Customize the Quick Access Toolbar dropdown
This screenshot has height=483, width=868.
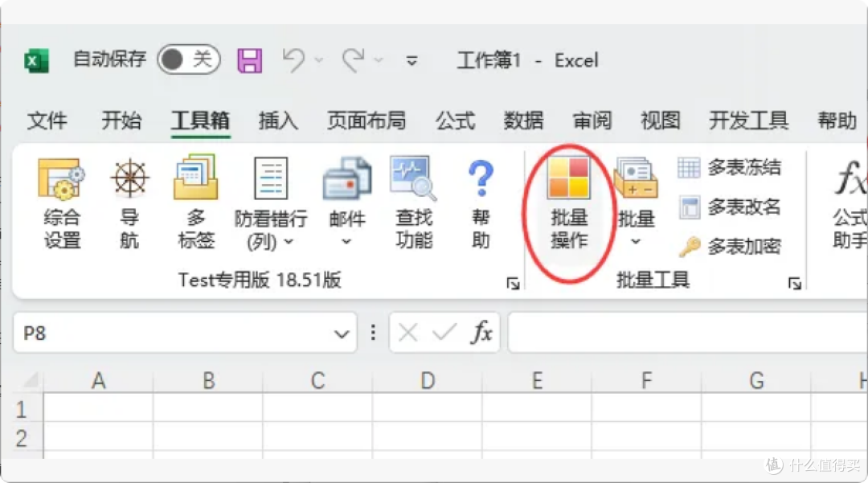click(411, 60)
